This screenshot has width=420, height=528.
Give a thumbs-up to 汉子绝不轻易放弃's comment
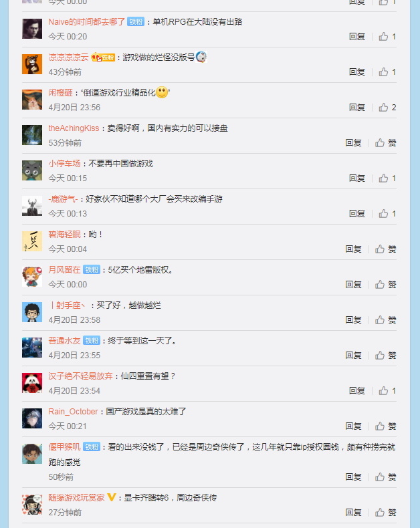(x=387, y=390)
